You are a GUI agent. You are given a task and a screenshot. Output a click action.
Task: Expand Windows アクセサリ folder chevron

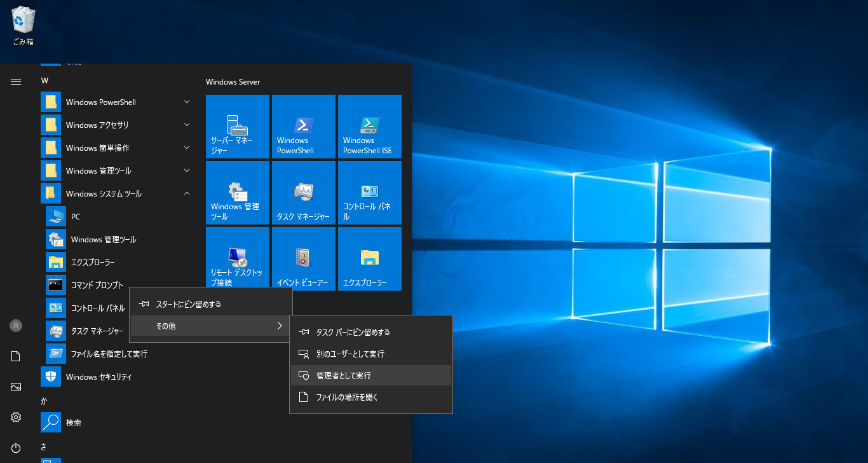[187, 125]
